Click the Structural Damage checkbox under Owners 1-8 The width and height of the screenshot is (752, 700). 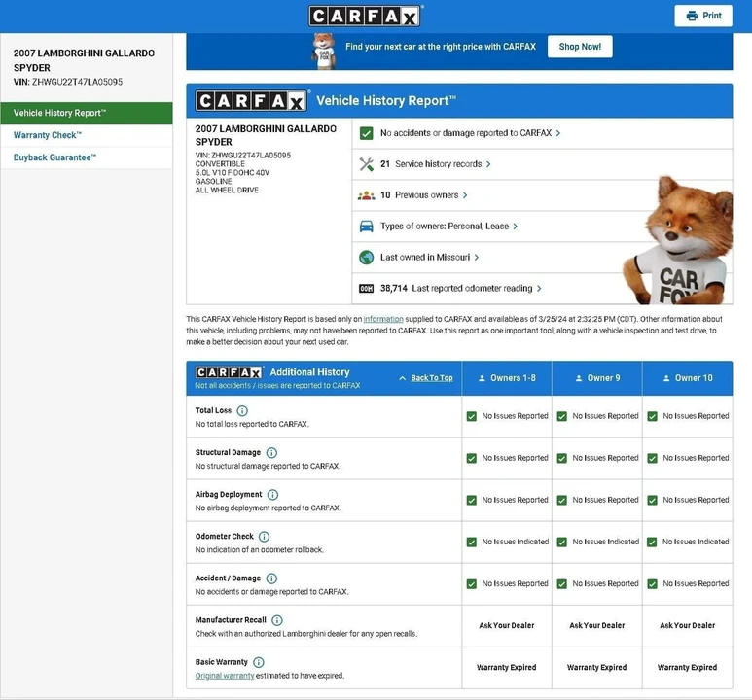472,458
